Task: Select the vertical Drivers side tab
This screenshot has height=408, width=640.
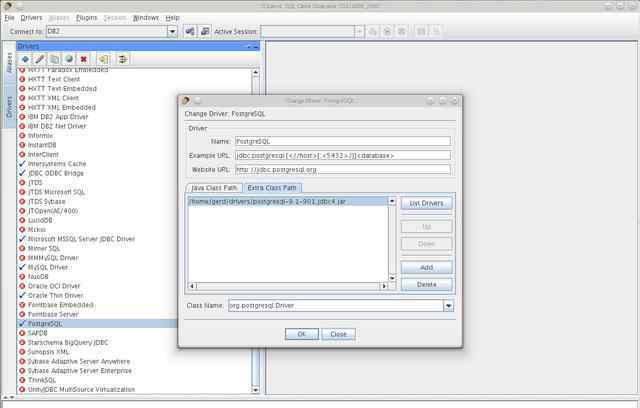Action: (x=9, y=107)
